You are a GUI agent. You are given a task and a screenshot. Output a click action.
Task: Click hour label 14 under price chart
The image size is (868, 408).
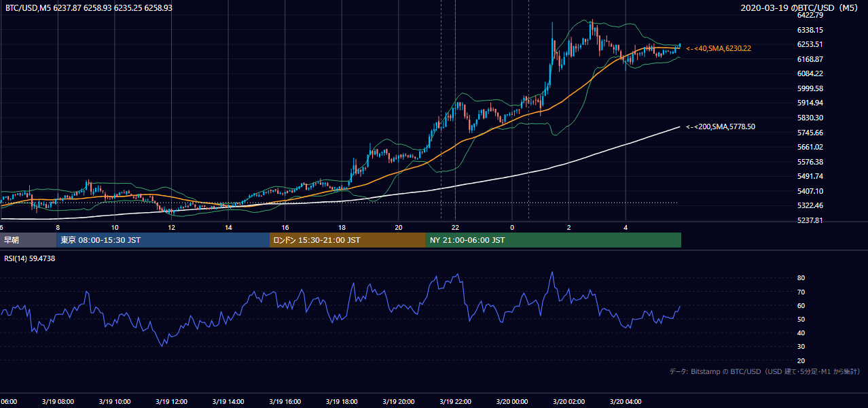(228, 227)
